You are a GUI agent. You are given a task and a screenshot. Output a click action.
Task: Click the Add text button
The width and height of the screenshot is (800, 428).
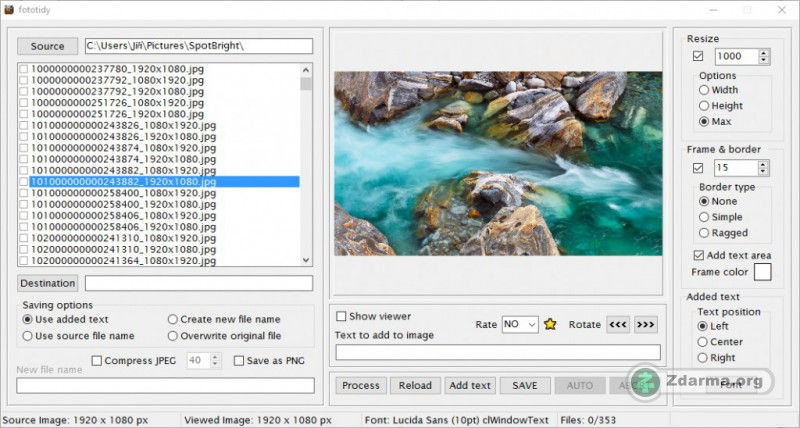[x=470, y=386]
